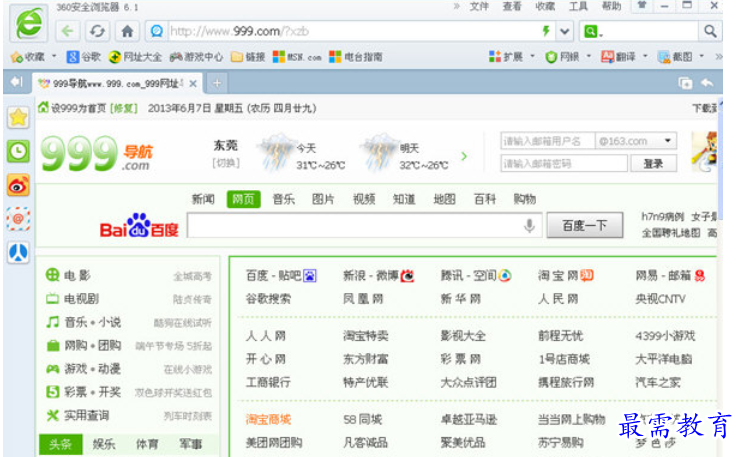Open the 扩展 extensions dropdown
This screenshot has width=740, height=457.
(x=512, y=57)
